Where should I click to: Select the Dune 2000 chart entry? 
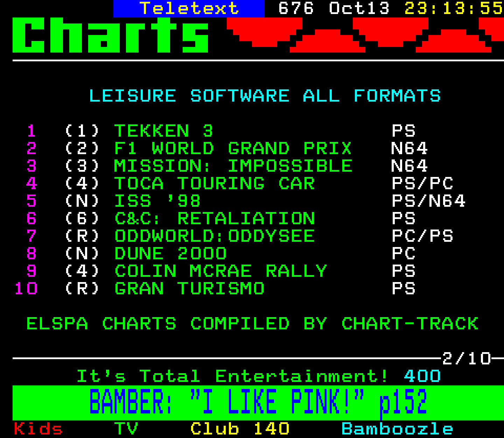(170, 254)
